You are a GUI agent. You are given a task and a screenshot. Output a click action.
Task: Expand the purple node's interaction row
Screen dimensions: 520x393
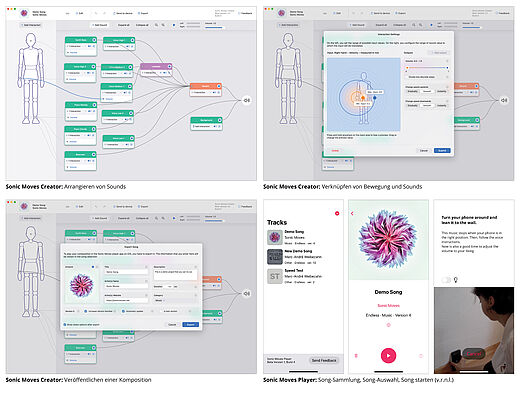[156, 72]
